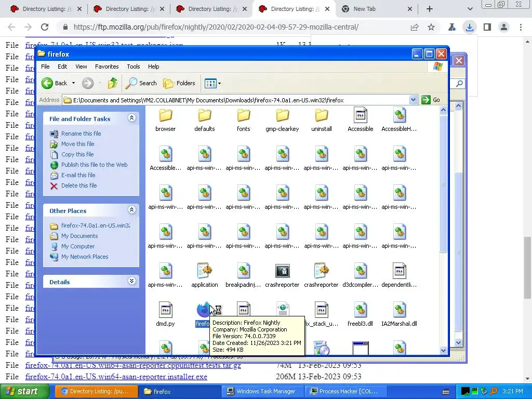
Task: Click Go next to the address bar
Action: pyautogui.click(x=431, y=100)
